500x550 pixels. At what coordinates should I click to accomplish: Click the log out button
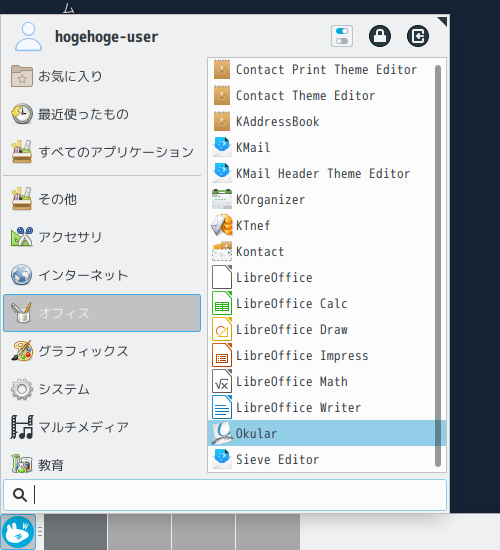coord(418,36)
